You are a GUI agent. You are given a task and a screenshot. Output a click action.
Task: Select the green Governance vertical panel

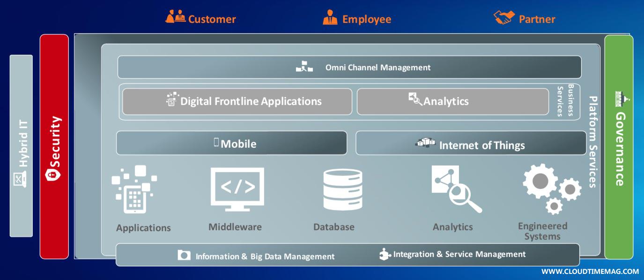619,146
